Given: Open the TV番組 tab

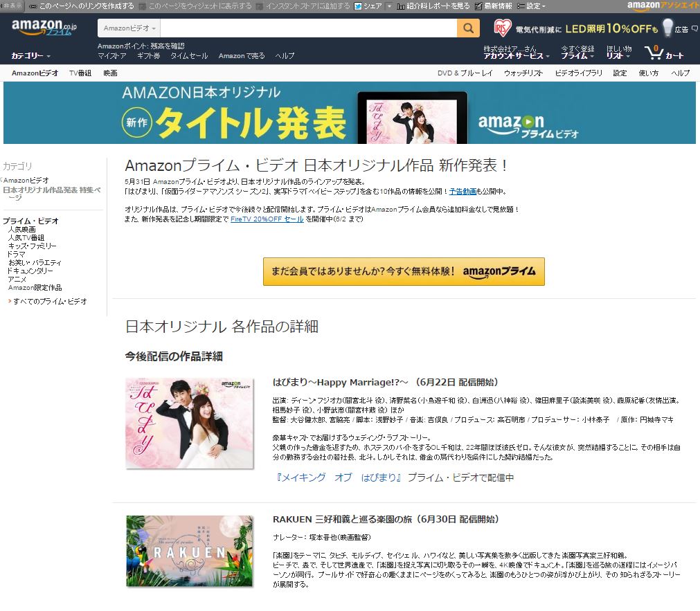Looking at the screenshot, I should click(80, 73).
